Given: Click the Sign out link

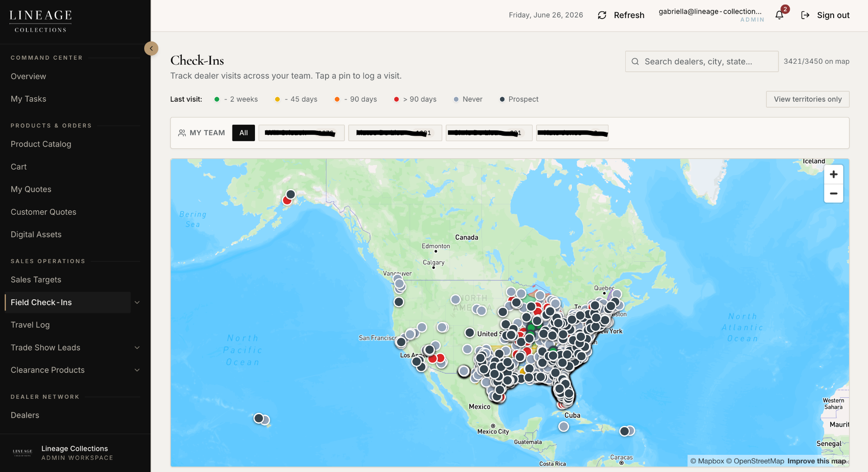Looking at the screenshot, I should coord(833,15).
